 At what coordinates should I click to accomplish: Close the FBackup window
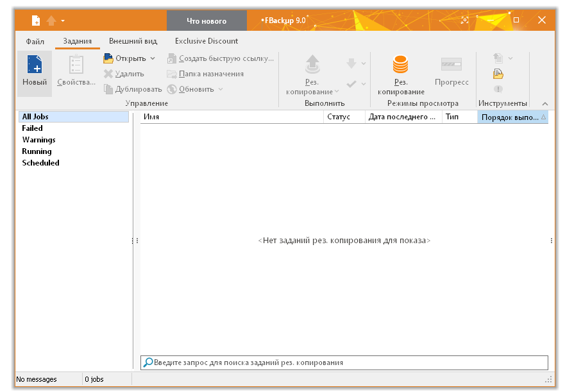541,20
